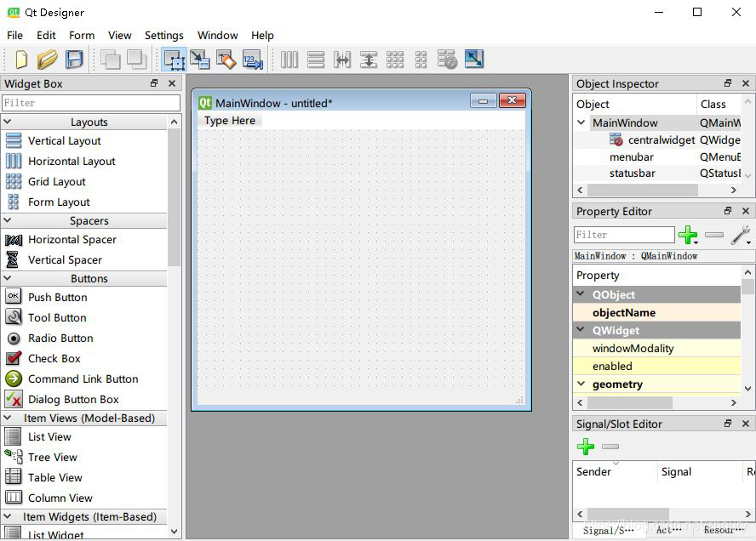This screenshot has height=541, width=756.
Task: Create a new form with toolbar icon
Action: coord(20,60)
